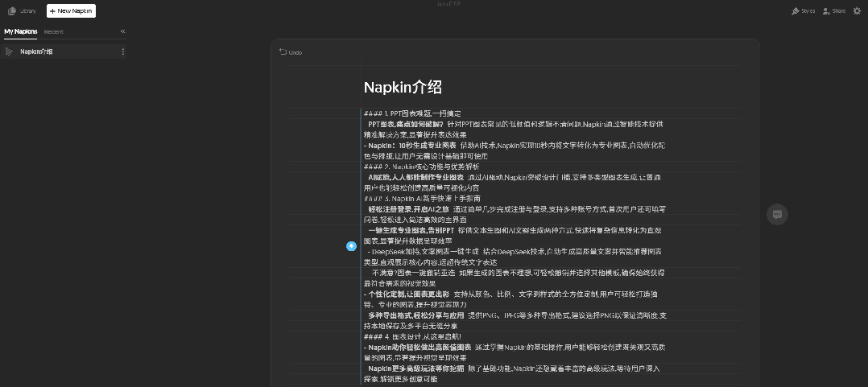Open Napkin介绍 document in sidebar
Screen dimensions: 868x387
(64, 51)
